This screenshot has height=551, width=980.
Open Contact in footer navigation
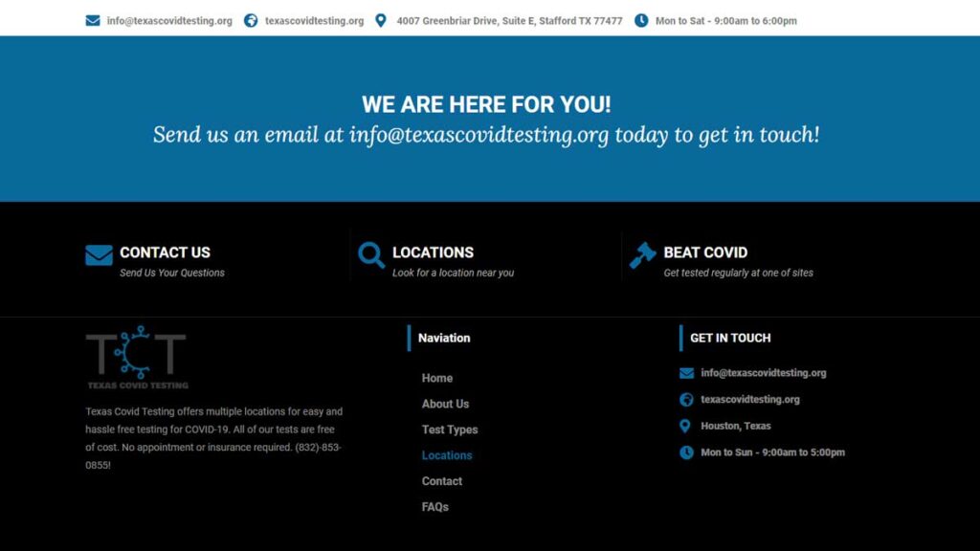442,481
